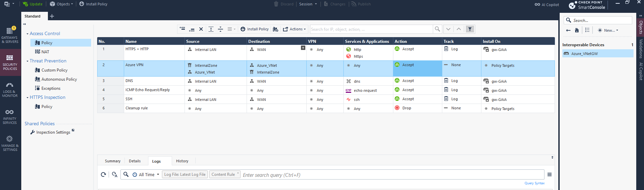
Task: Open the row options dropdown in toolbar
Action: click(231, 29)
